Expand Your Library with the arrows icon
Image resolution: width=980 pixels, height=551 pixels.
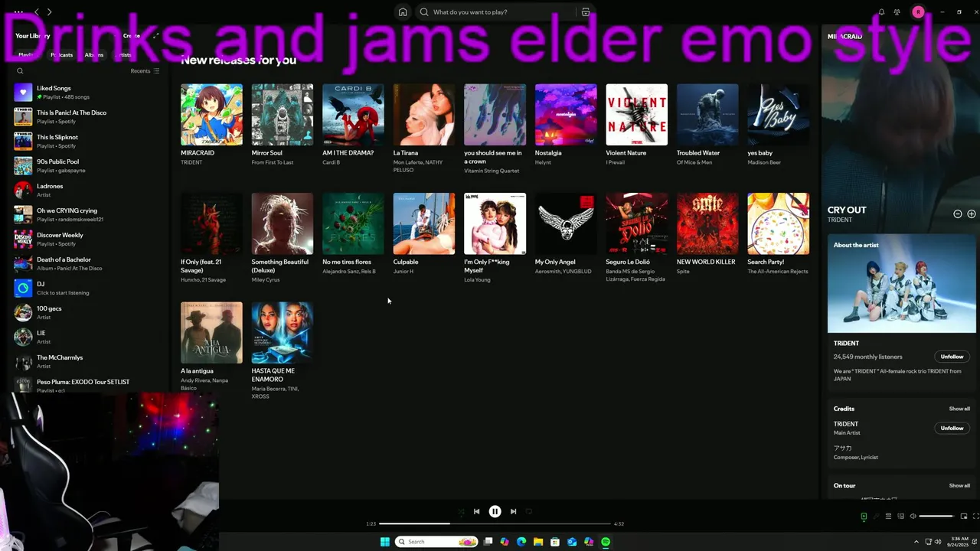point(155,36)
